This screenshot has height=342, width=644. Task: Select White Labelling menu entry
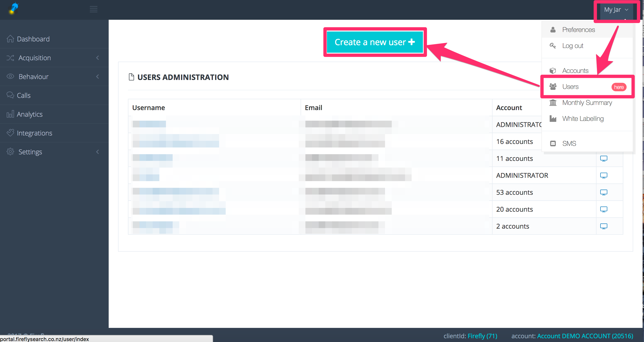coord(583,119)
